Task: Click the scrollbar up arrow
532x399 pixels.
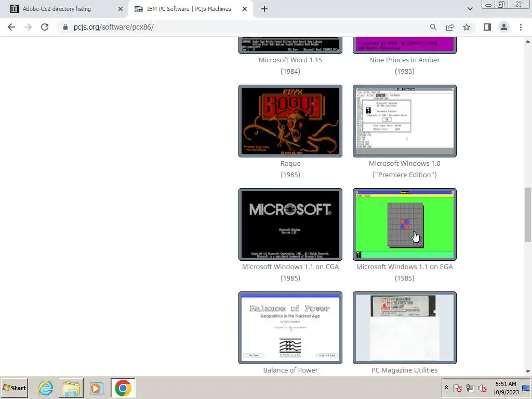Action: pos(528,42)
